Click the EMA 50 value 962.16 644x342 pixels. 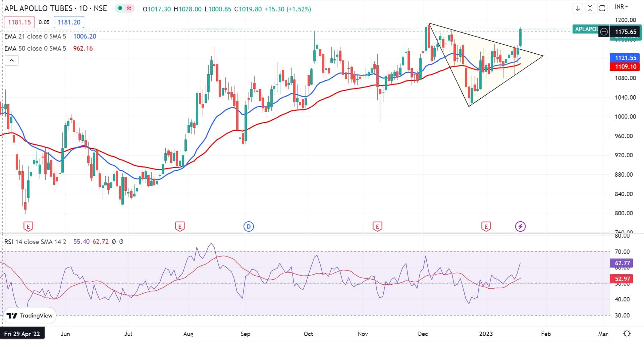point(83,48)
